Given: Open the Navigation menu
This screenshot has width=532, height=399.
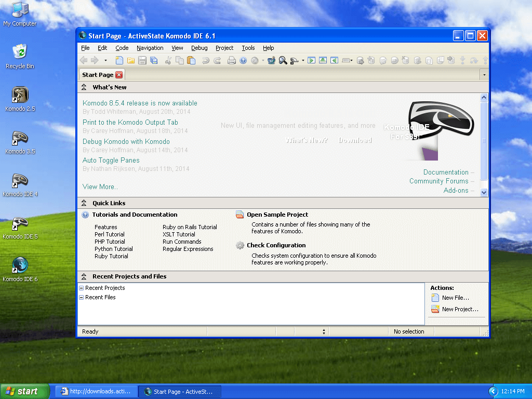Looking at the screenshot, I should pos(150,48).
